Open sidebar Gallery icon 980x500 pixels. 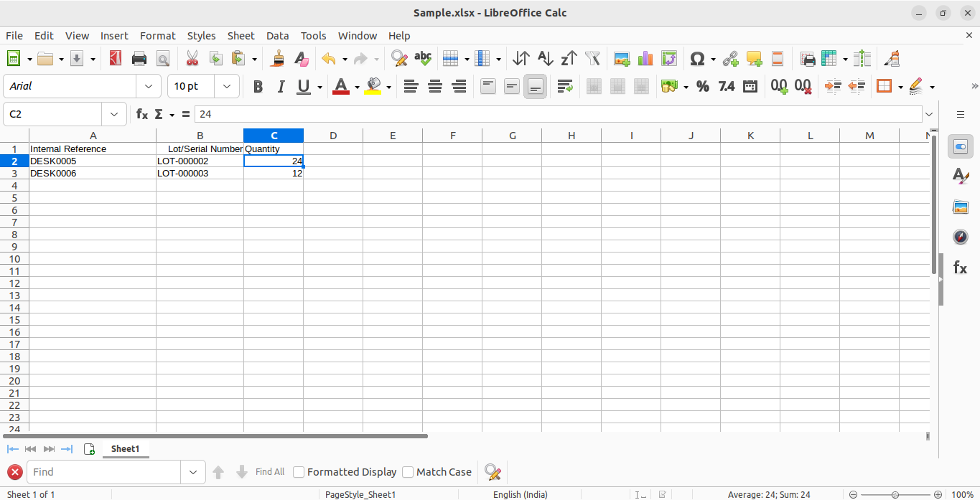961,207
